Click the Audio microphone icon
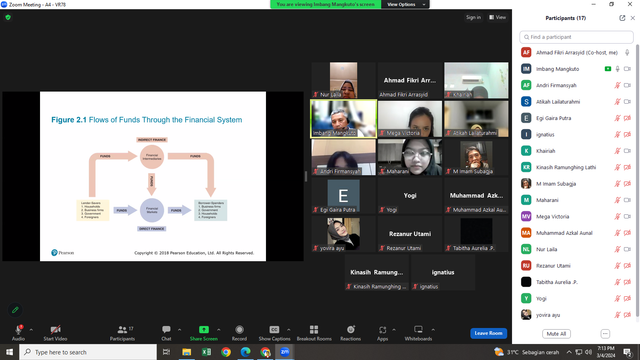The height and width of the screenshot is (360, 640). click(x=18, y=330)
